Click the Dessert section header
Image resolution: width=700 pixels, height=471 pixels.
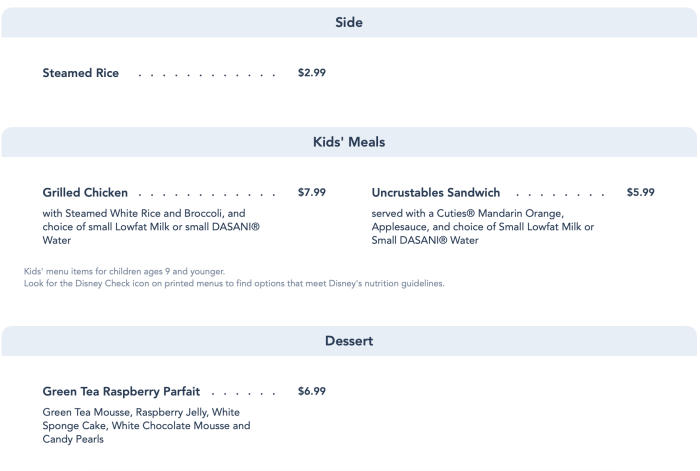point(348,341)
